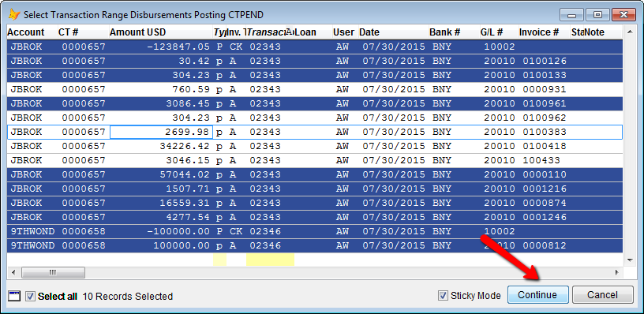Toggle the Select all checkbox
This screenshot has height=314, width=644.
[31, 296]
